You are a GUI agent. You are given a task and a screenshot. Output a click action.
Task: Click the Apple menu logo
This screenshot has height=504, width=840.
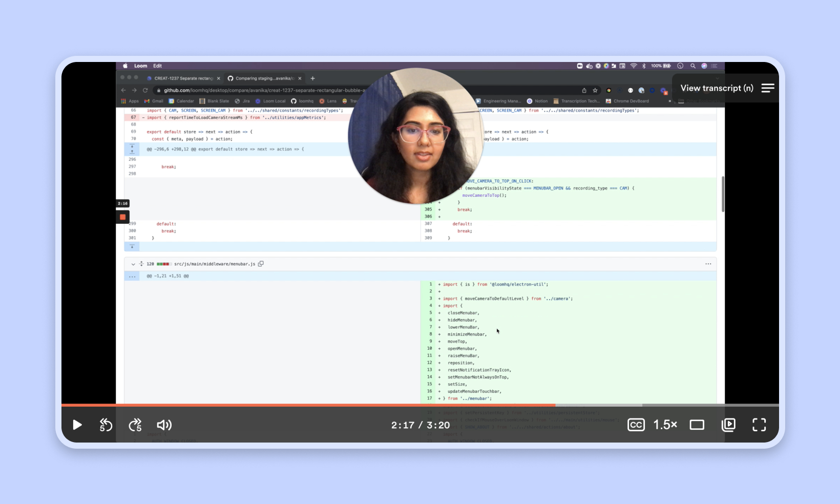tap(125, 66)
